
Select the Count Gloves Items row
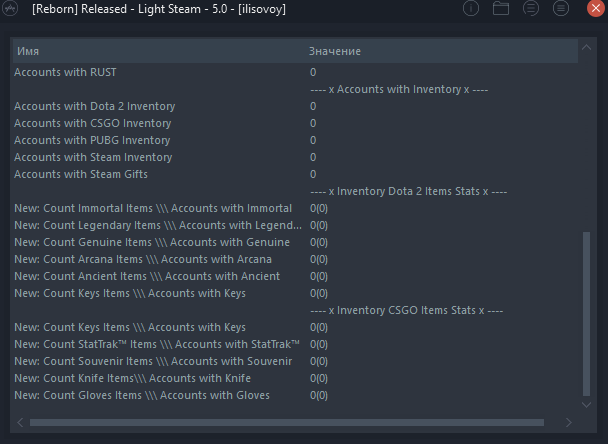[295, 395]
